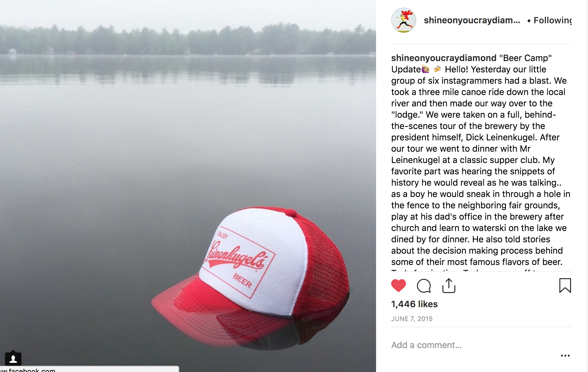Select the post caption text area
588x372 pixels.
481,161
